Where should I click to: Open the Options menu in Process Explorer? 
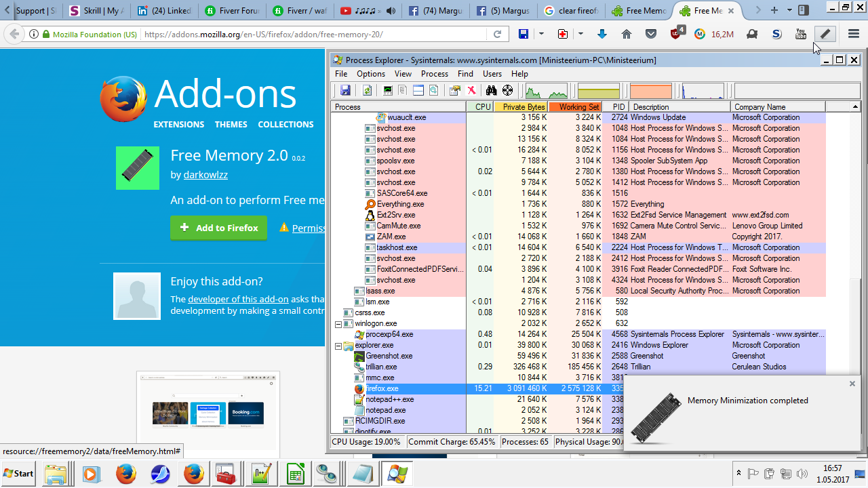pyautogui.click(x=371, y=74)
